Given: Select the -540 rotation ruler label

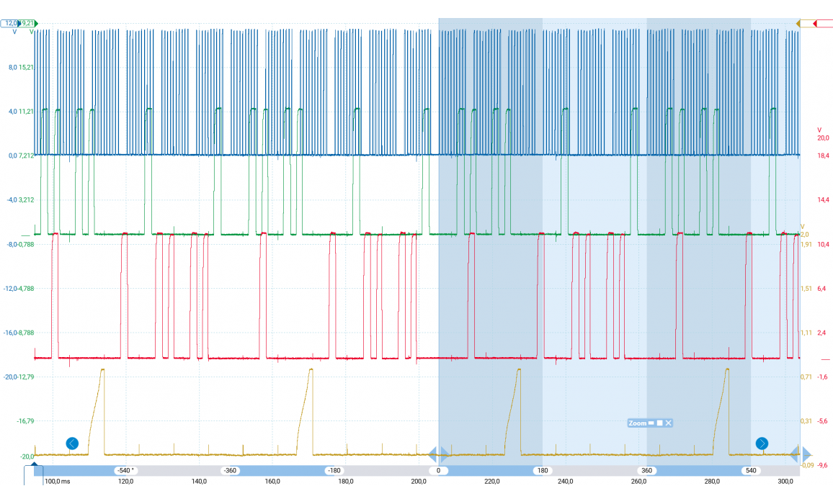Looking at the screenshot, I should pyautogui.click(x=124, y=470).
